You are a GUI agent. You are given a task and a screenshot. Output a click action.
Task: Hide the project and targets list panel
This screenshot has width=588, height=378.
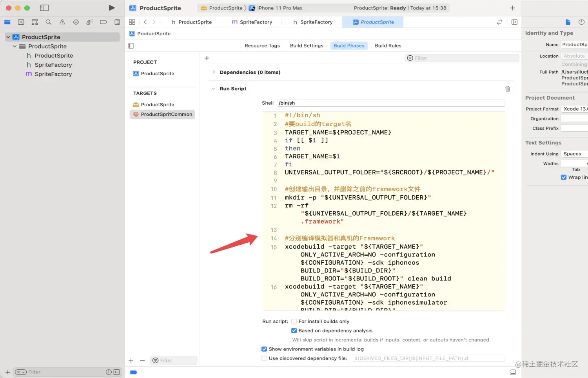coord(131,45)
